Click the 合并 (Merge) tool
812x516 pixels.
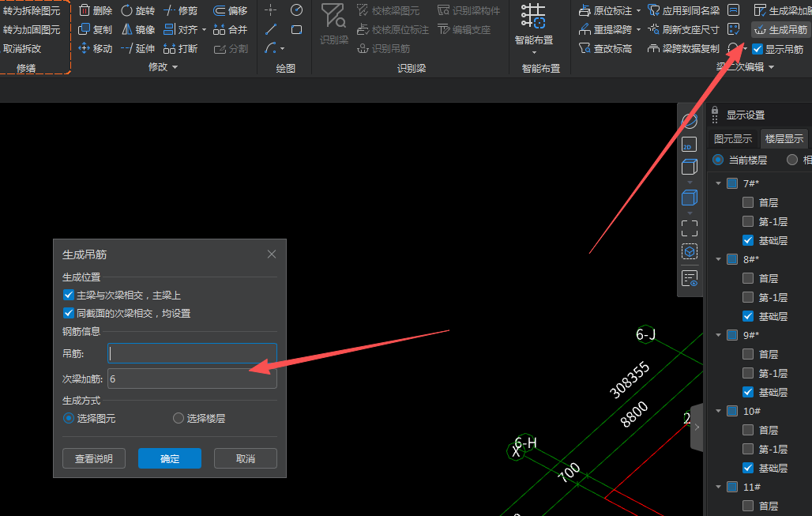click(231, 29)
